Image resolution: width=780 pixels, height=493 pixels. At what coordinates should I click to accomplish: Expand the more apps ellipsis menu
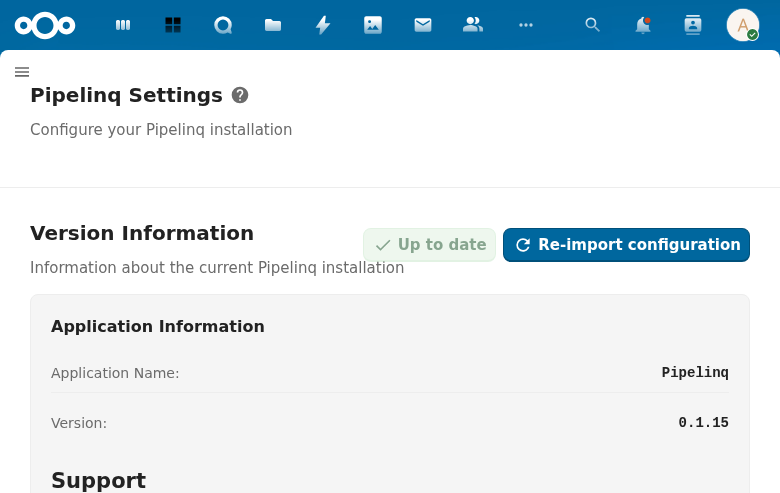click(x=526, y=25)
